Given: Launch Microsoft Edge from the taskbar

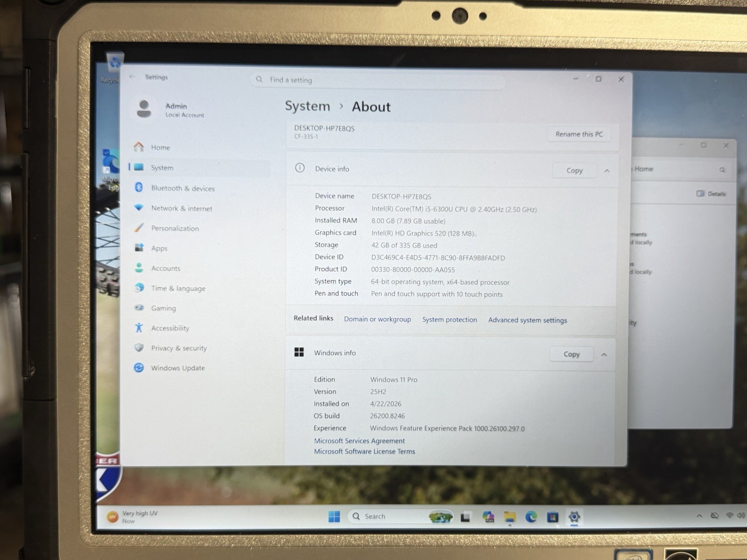Looking at the screenshot, I should [x=531, y=517].
